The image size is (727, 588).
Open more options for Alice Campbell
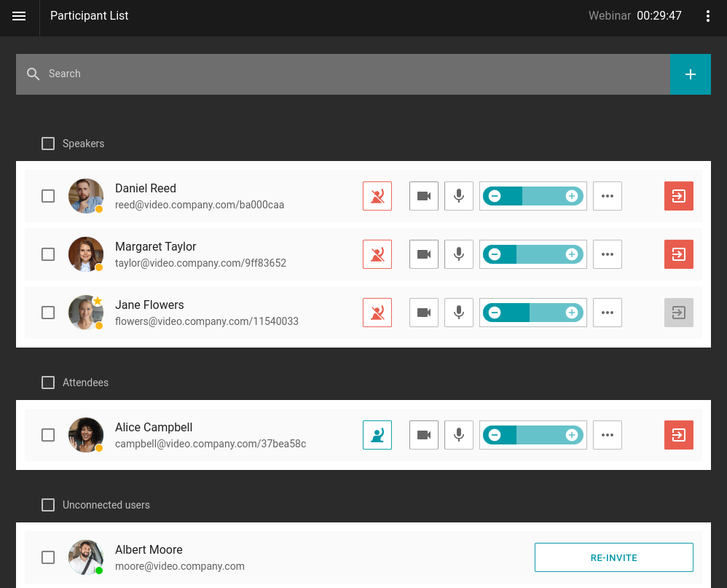[607, 435]
